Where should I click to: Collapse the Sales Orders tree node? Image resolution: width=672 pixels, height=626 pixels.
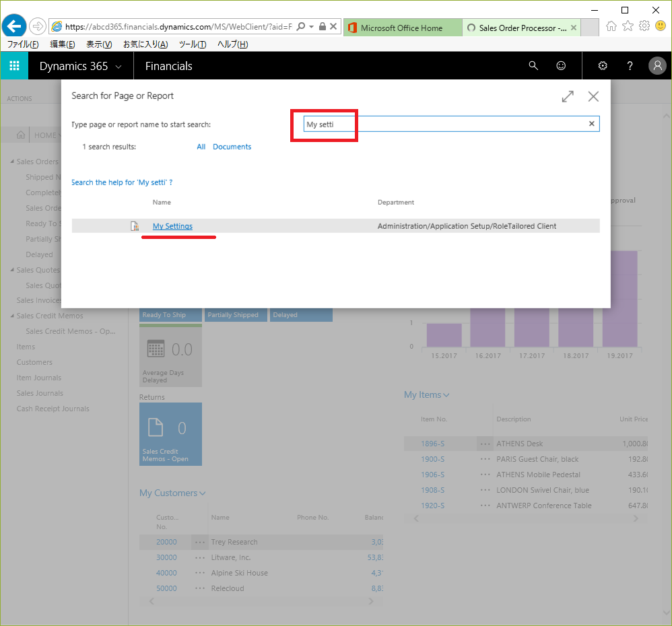[x=12, y=162]
